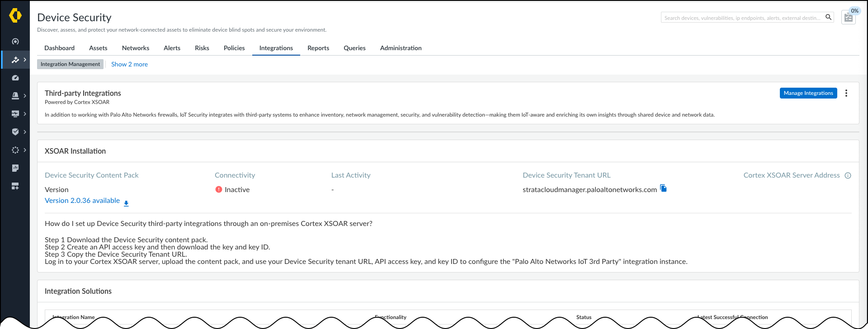Expand chevron next to monitor pulse sidebar icon

point(25,114)
